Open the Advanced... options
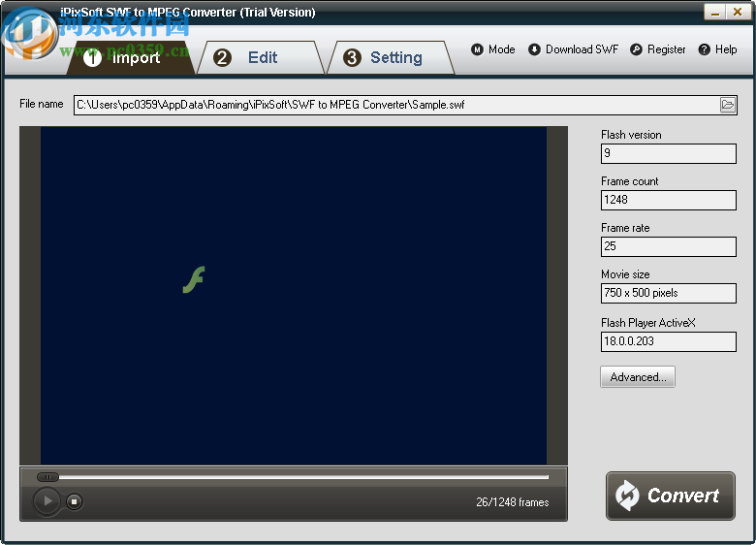The width and height of the screenshot is (756, 545). click(638, 376)
